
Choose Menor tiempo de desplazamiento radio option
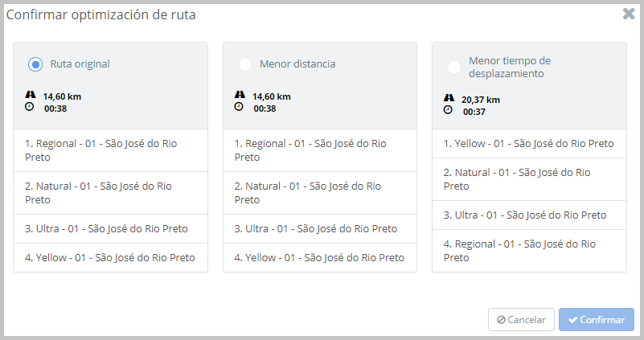pyautogui.click(x=454, y=67)
